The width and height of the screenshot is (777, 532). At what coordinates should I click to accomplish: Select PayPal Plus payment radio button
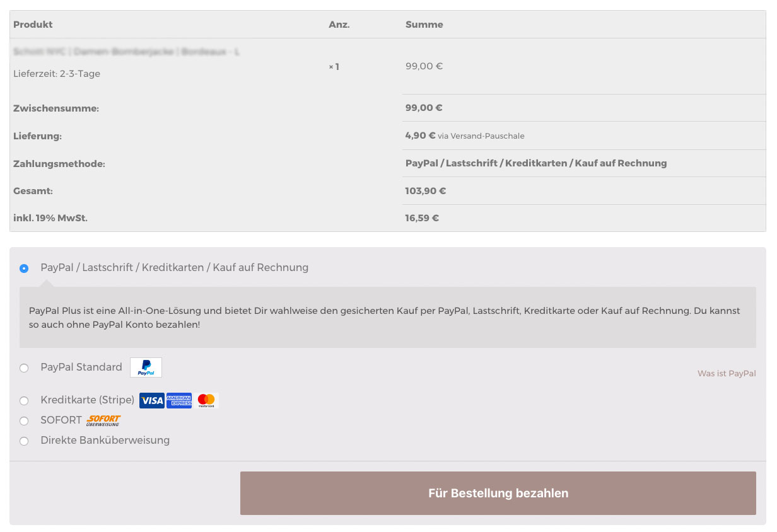(24, 269)
